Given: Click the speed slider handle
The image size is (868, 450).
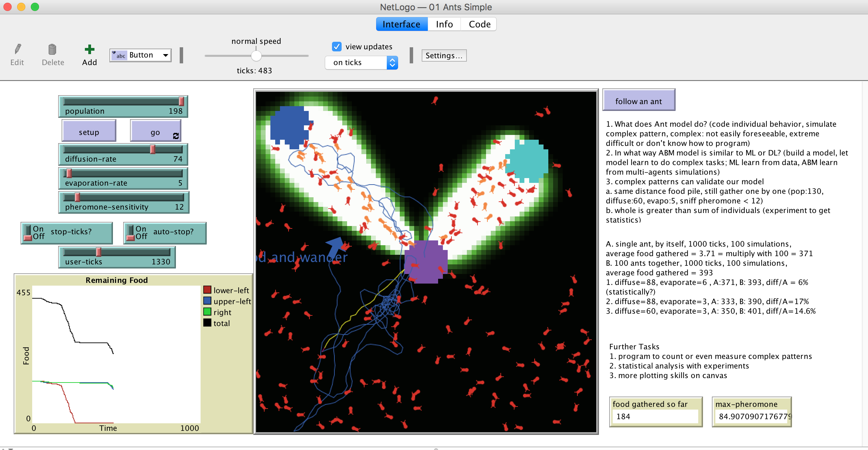Looking at the screenshot, I should (256, 55).
